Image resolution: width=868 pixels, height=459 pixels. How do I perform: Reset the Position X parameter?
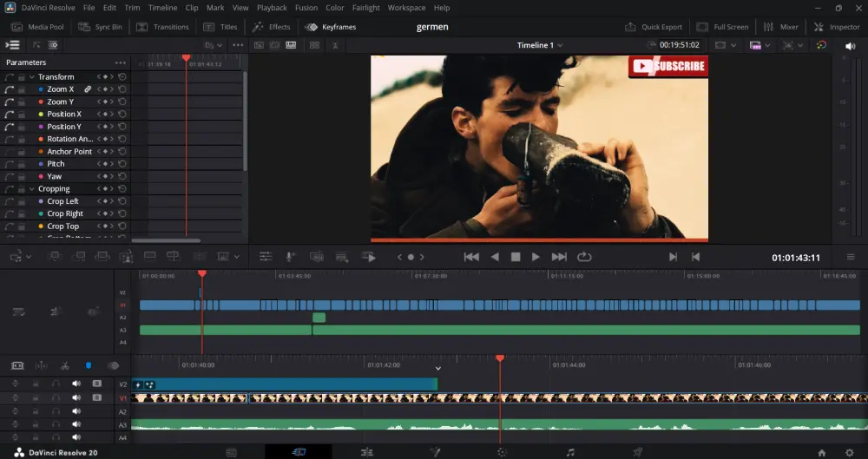[122, 114]
